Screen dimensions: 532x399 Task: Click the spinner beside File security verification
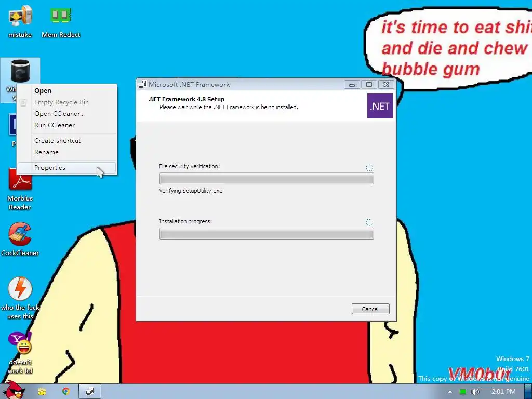pyautogui.click(x=369, y=168)
